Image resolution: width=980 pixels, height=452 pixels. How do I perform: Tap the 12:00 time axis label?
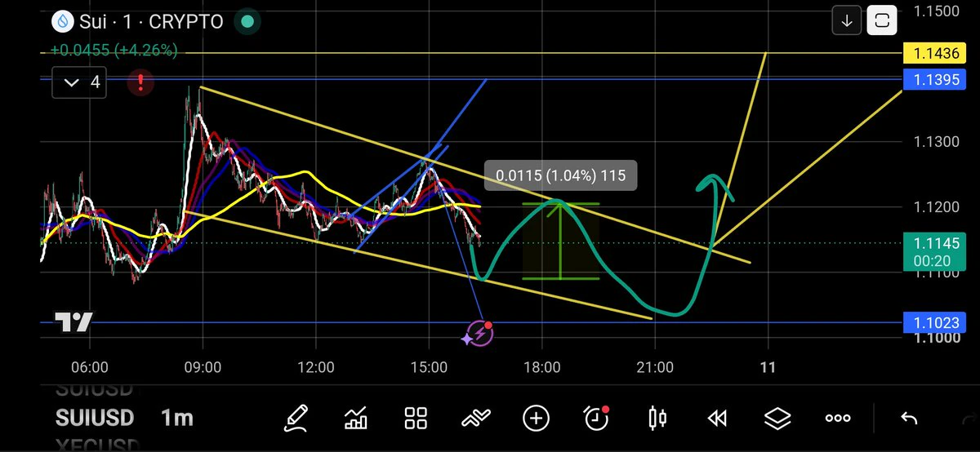pos(316,367)
